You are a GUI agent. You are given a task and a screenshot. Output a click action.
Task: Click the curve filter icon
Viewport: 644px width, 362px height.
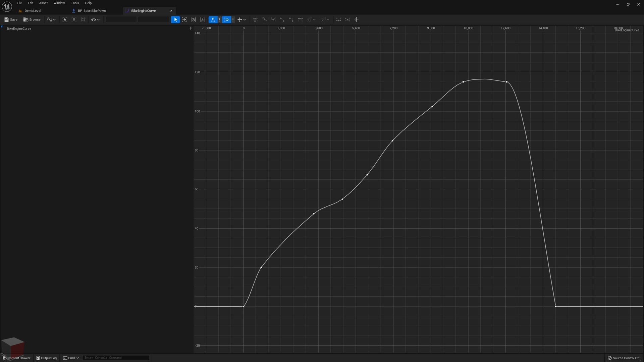point(357,20)
